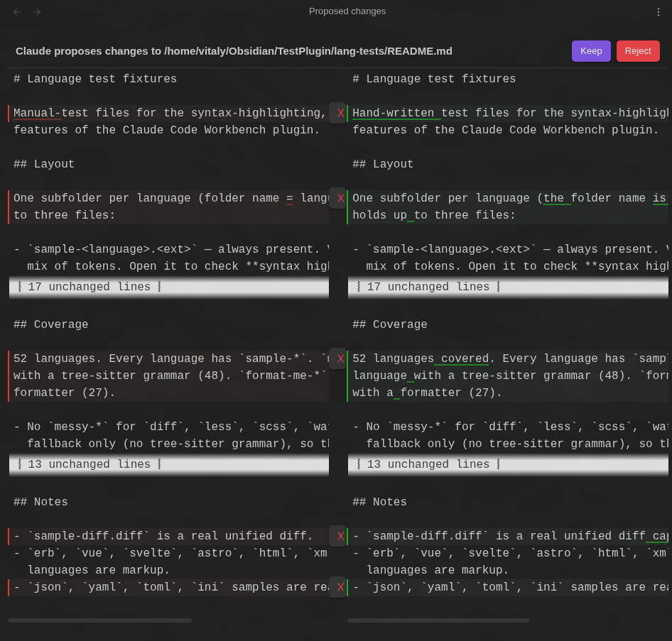
Task: Click the 'Proposed changes' tab title
Action: tap(347, 11)
